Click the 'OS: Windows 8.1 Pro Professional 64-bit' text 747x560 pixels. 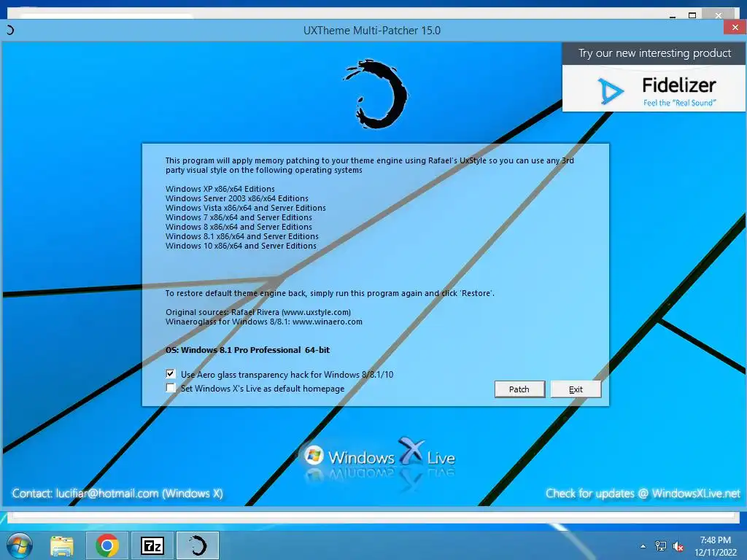point(248,350)
